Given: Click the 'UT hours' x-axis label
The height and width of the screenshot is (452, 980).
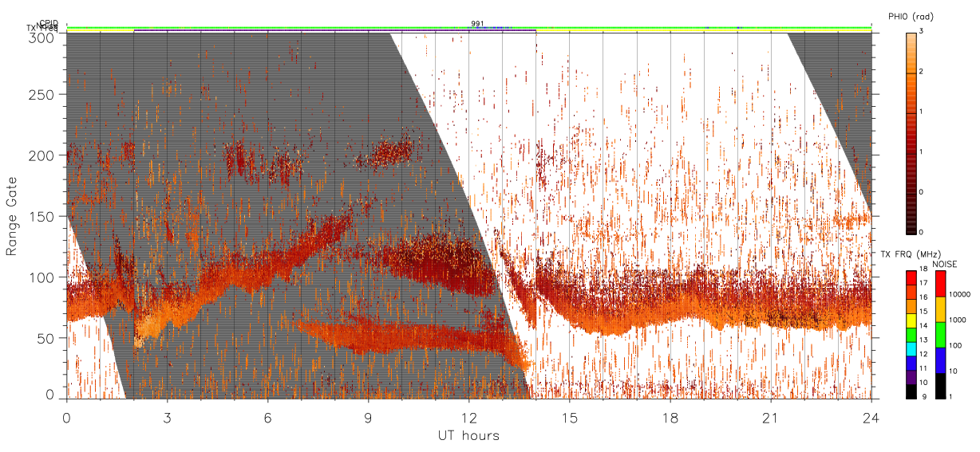Looking at the screenshot, I should click(x=468, y=435).
